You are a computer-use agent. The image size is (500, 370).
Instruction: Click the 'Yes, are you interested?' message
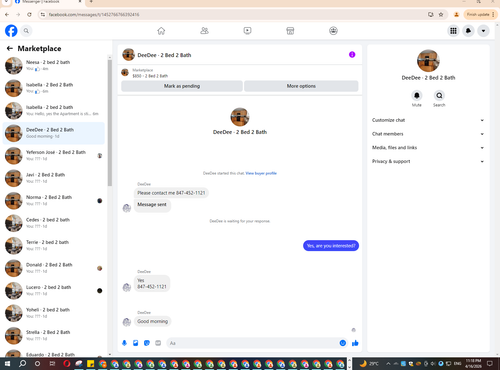(x=331, y=246)
